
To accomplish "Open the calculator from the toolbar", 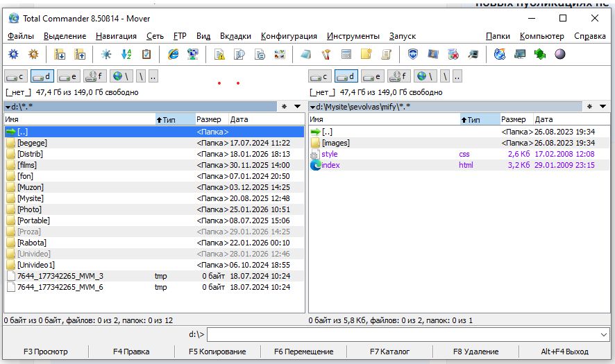I will (346, 54).
